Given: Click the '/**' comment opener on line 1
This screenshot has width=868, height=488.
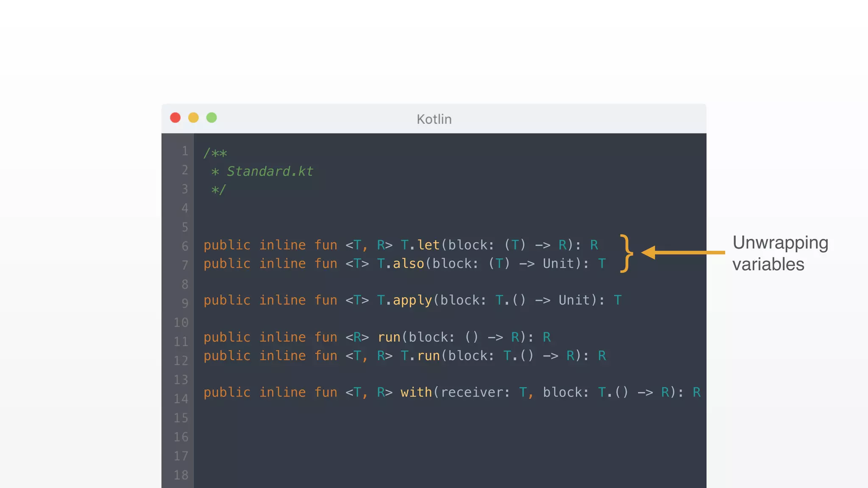Looking at the screenshot, I should (x=215, y=153).
